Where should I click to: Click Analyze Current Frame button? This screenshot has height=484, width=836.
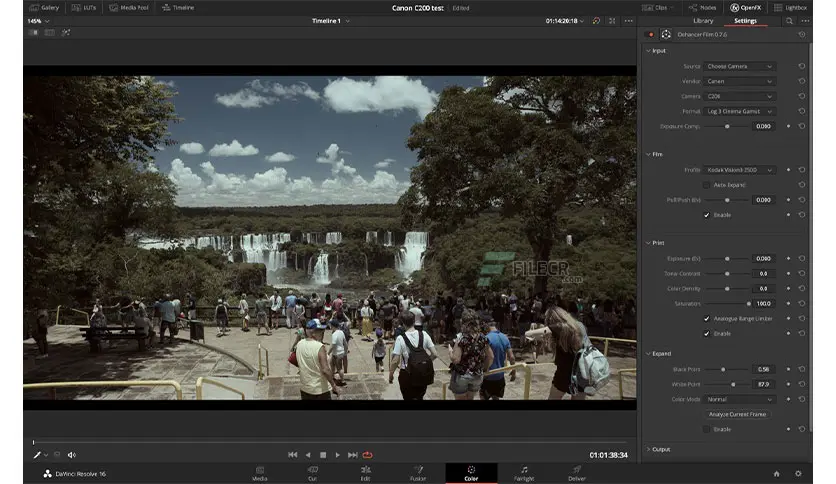click(738, 414)
